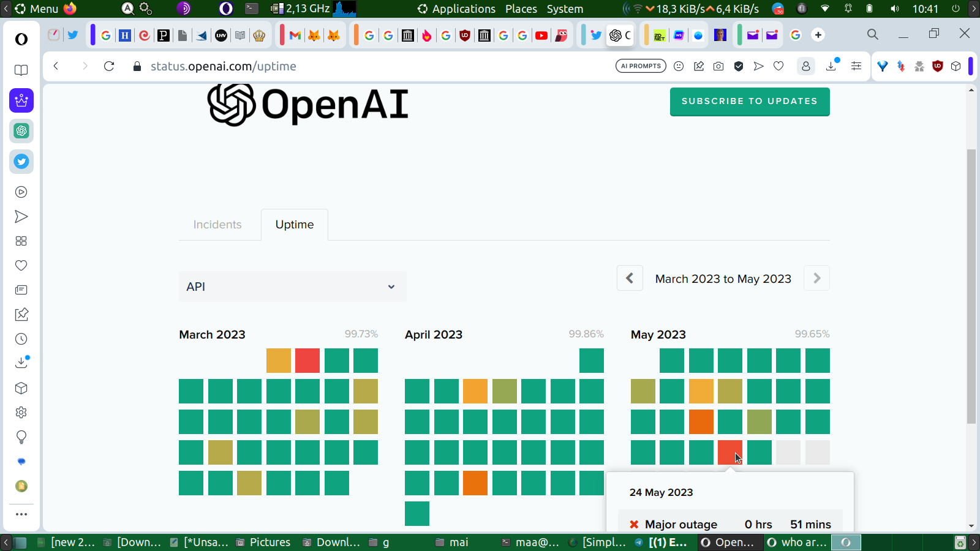Open the Places menu in top panel
The image size is (980, 551).
521,9
